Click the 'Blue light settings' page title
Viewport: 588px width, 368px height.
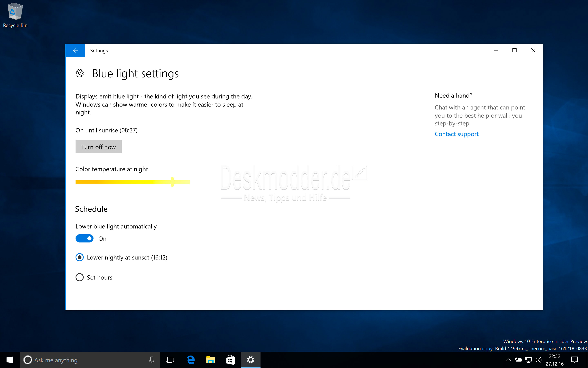point(135,74)
